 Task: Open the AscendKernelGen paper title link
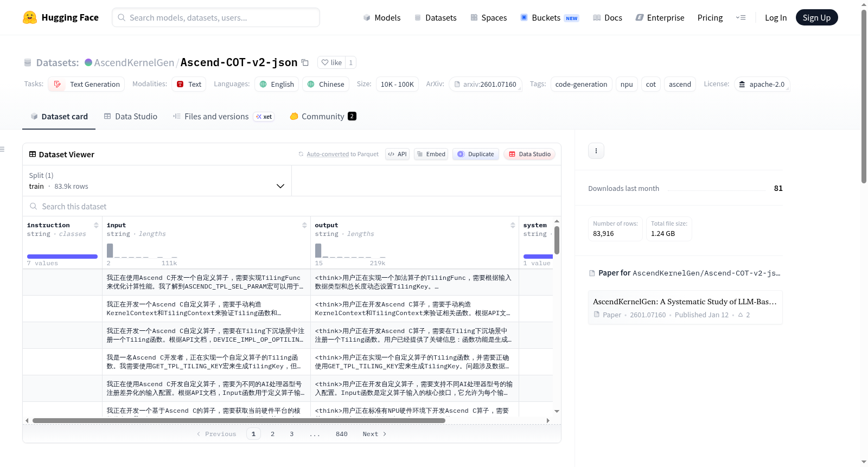click(x=685, y=302)
